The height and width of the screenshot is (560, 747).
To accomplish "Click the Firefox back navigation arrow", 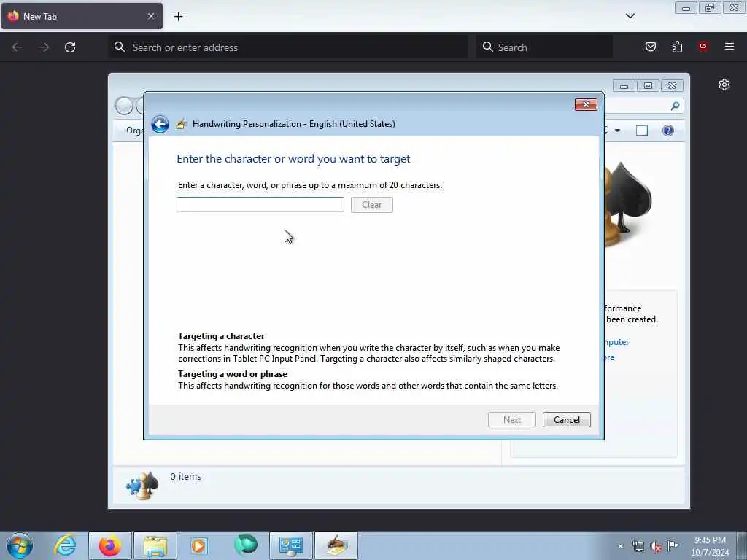I will (18, 47).
